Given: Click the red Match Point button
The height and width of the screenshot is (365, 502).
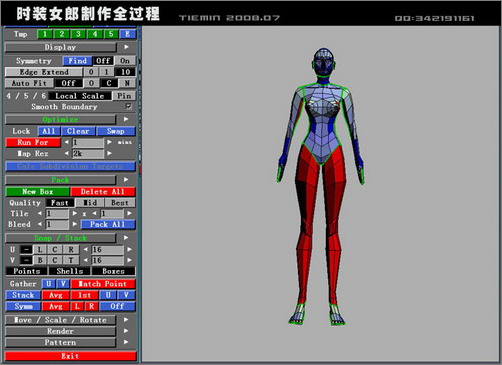Looking at the screenshot, I should (103, 284).
